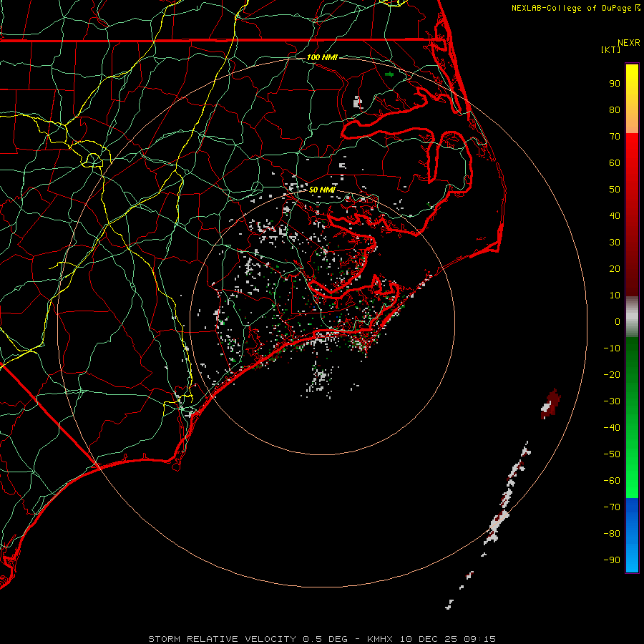Click the 10 knot scale label
The width and height of the screenshot is (644, 644).
point(615,296)
